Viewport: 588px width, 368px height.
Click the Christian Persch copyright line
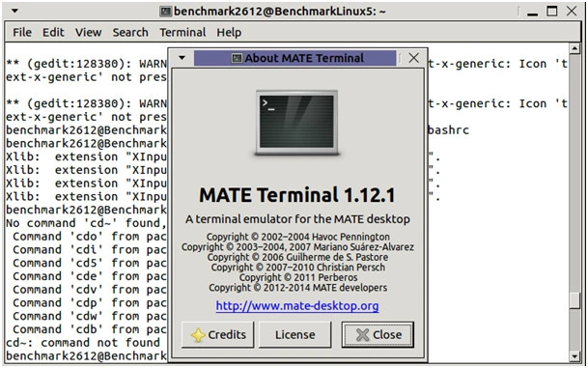click(297, 268)
